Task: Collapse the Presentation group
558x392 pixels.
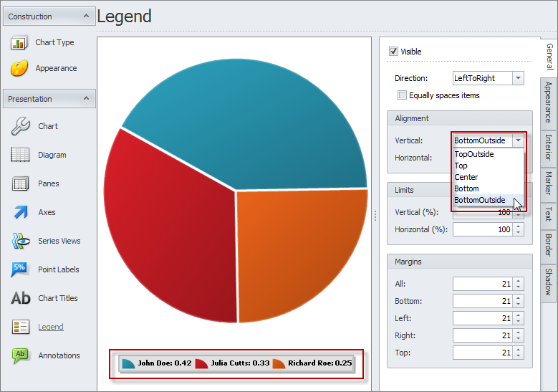Action: click(86, 99)
